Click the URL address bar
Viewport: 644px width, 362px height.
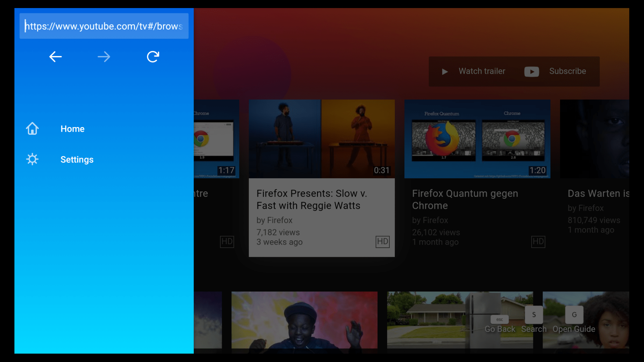[104, 26]
